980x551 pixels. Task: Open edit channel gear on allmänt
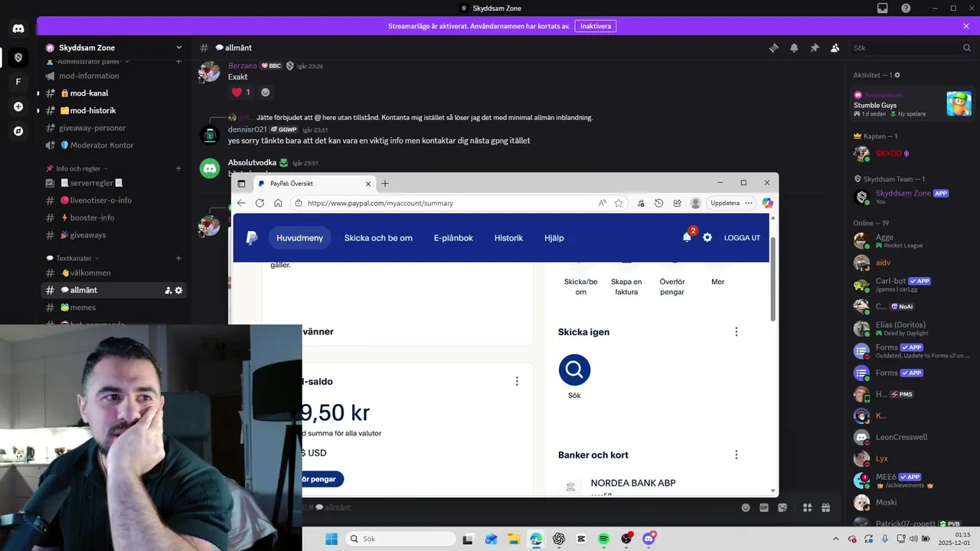point(179,290)
